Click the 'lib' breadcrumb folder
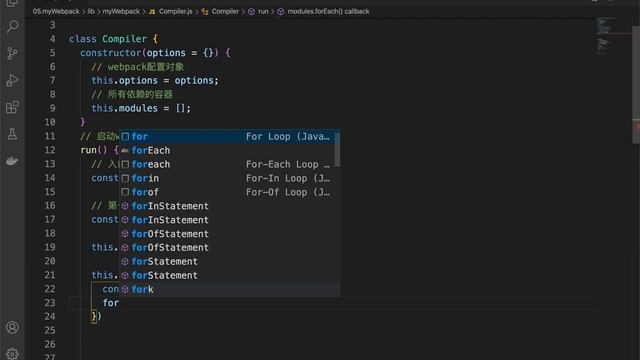The image size is (640, 360). (x=91, y=11)
